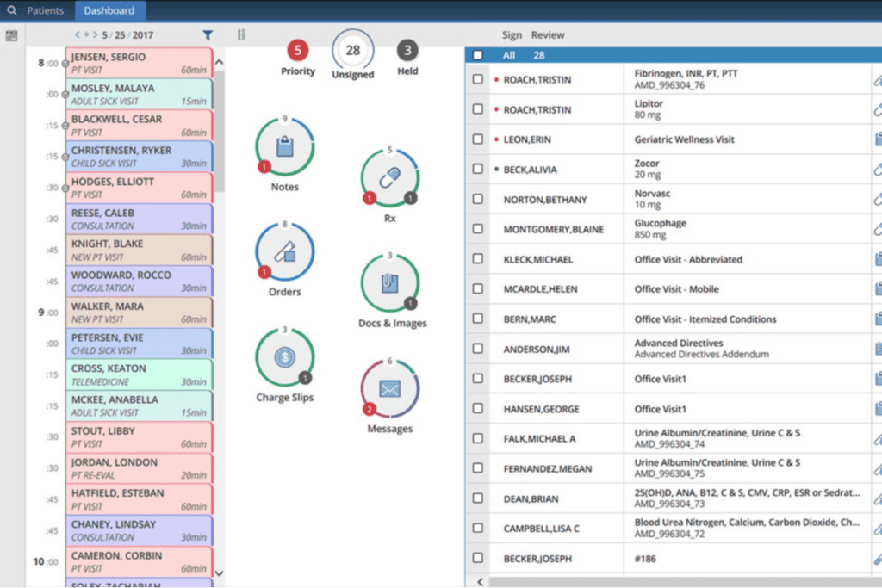Image resolution: width=882 pixels, height=588 pixels.
Task: Open the Rx pill icon
Action: [x=389, y=178]
